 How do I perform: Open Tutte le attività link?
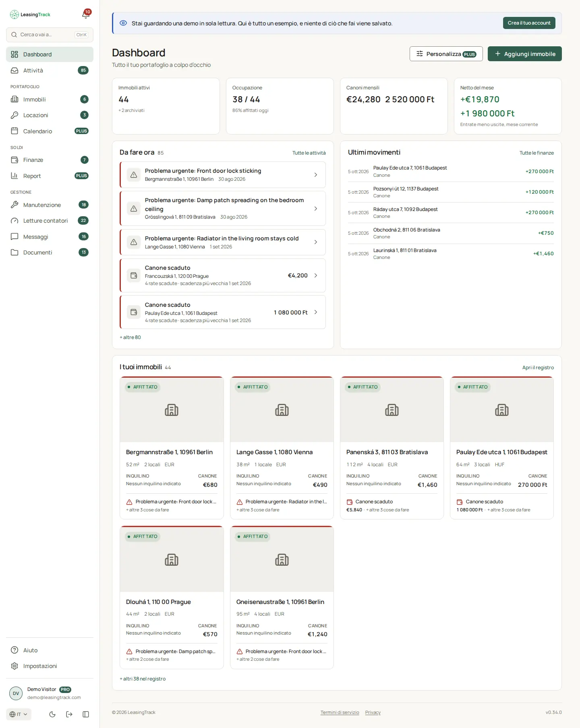pyautogui.click(x=309, y=153)
